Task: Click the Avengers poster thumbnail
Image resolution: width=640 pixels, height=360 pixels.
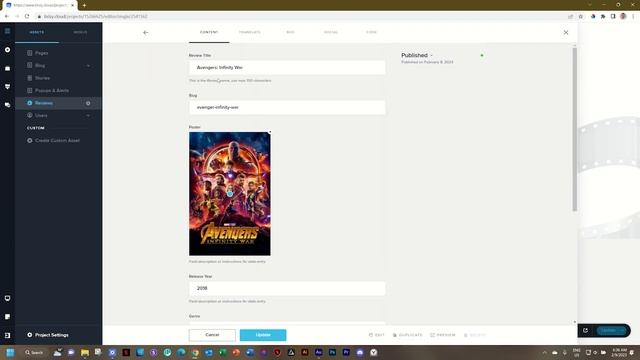Action: point(229,193)
